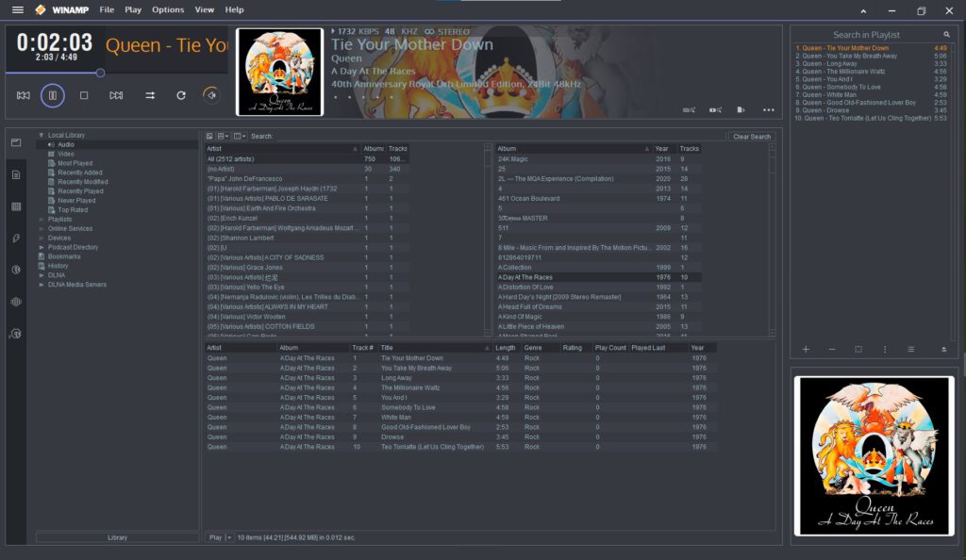Open History in the library tree
This screenshot has height=560, width=966.
[x=58, y=266]
